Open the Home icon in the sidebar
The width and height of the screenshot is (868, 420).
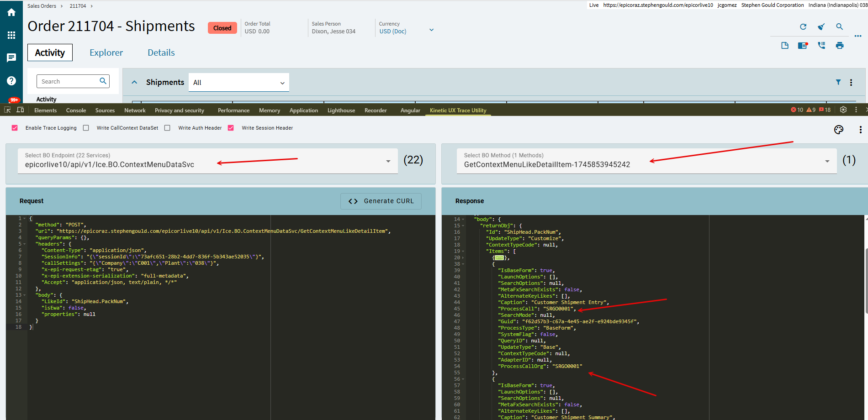[11, 12]
